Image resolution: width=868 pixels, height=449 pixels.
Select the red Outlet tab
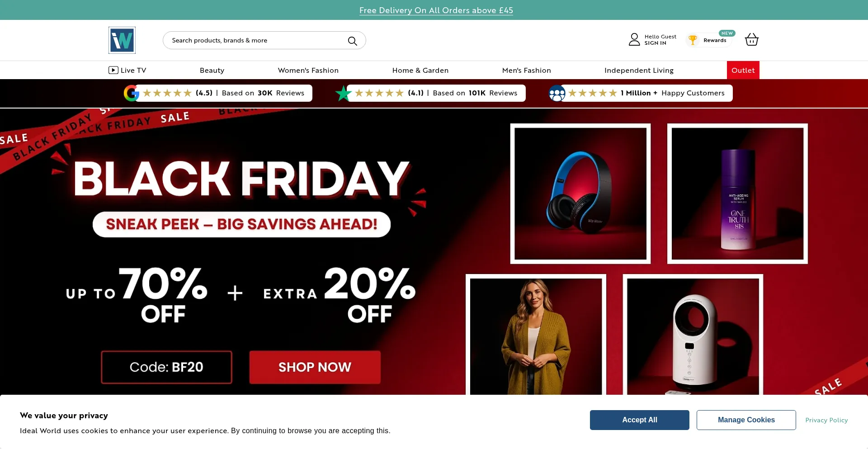pos(743,70)
